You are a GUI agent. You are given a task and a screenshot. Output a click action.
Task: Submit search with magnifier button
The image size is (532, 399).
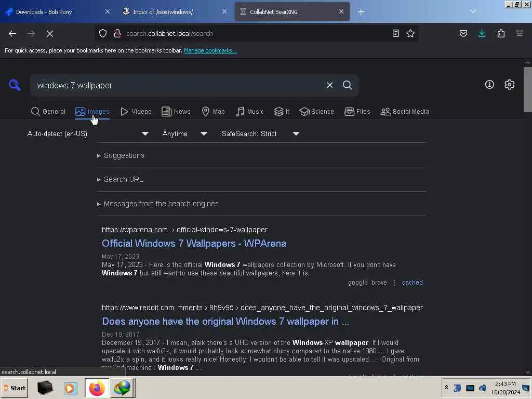pyautogui.click(x=347, y=85)
